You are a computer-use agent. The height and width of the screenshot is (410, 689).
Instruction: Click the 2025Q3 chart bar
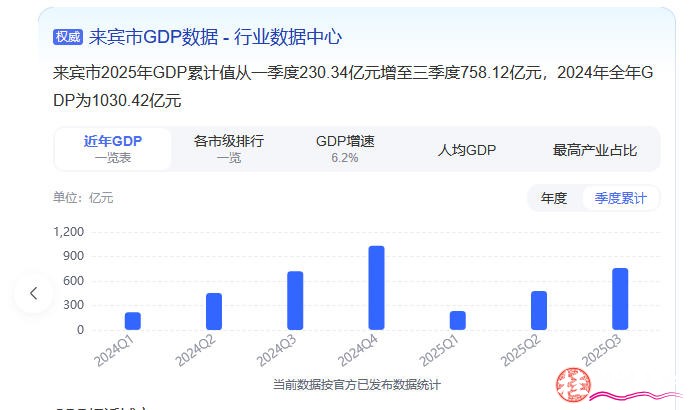620,298
